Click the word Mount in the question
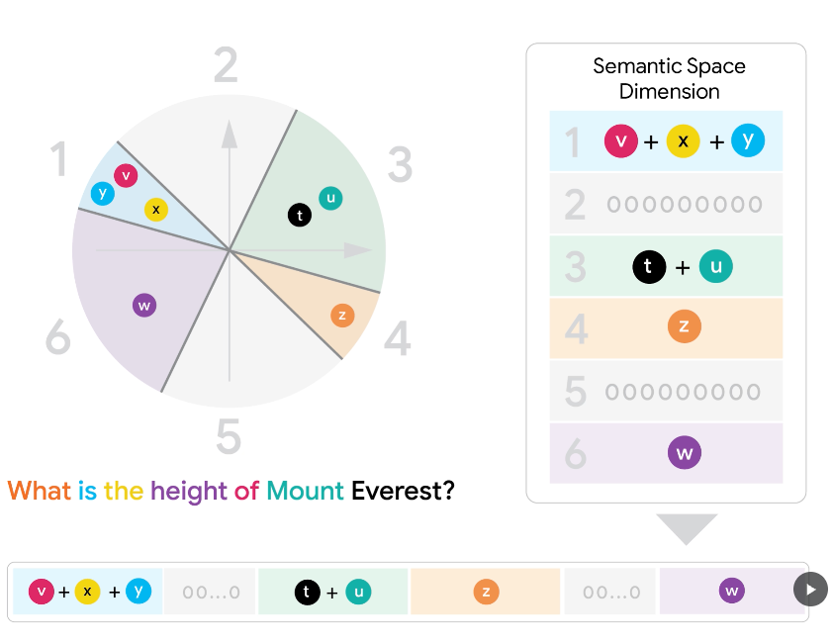 [x=305, y=491]
